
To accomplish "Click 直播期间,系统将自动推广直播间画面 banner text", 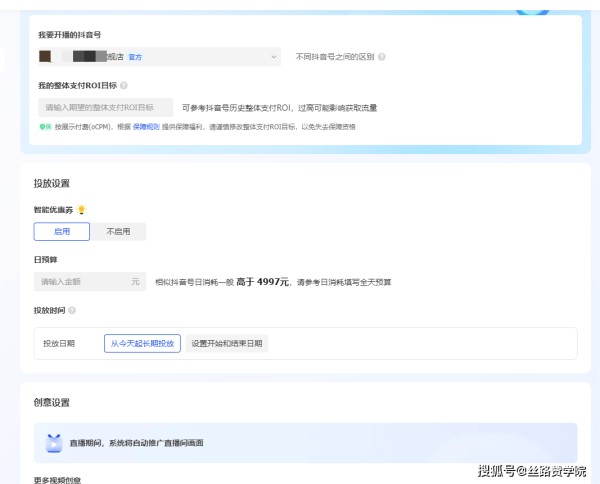I will [136, 443].
